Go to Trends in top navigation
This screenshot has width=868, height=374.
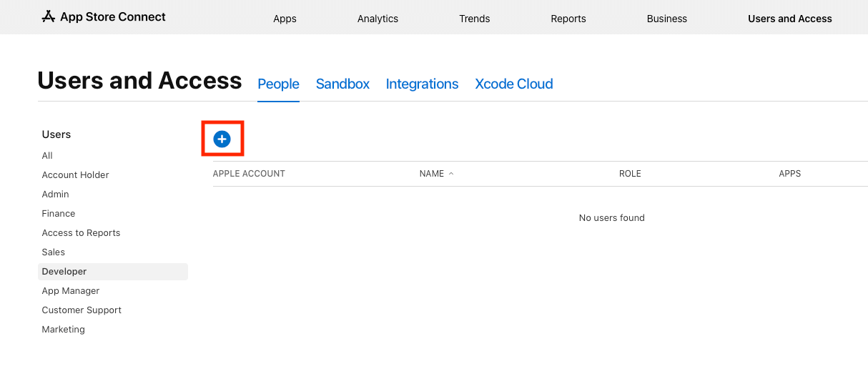click(475, 19)
